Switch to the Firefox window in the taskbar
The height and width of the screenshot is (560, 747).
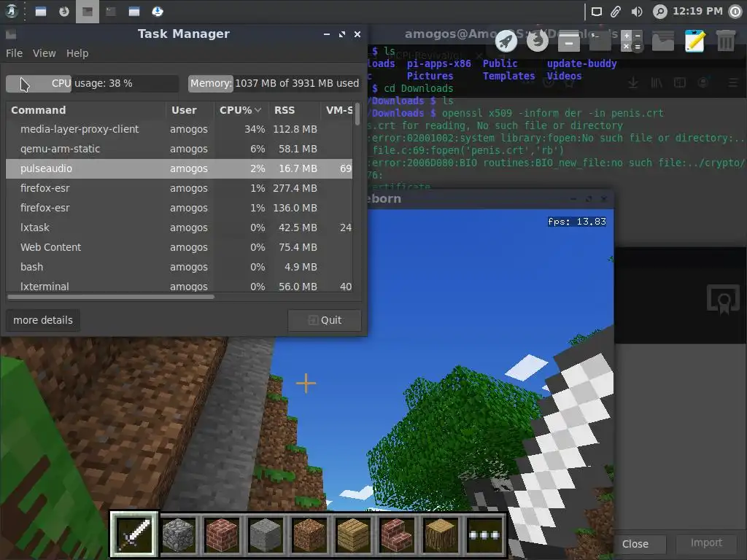tap(64, 12)
